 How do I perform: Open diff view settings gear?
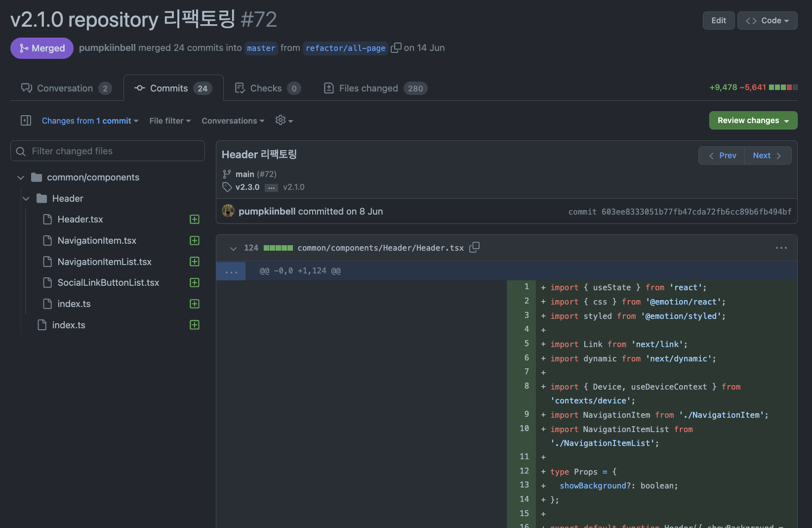284,121
